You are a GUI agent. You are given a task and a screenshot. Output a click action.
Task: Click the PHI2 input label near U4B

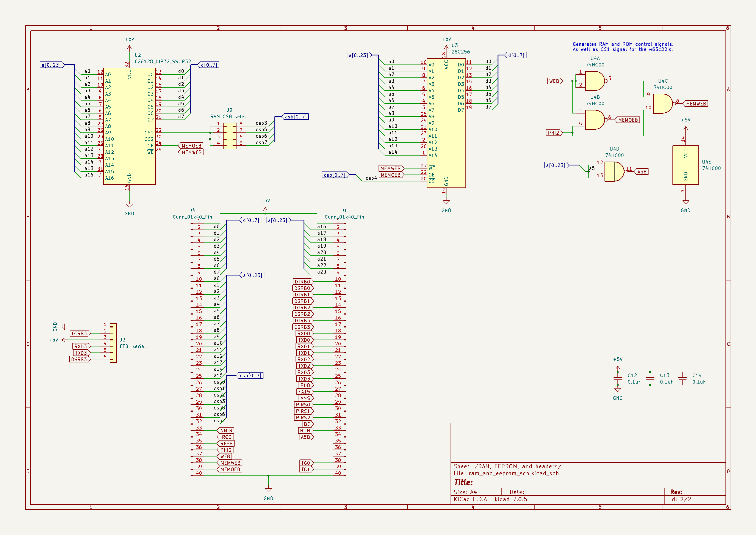pos(554,133)
